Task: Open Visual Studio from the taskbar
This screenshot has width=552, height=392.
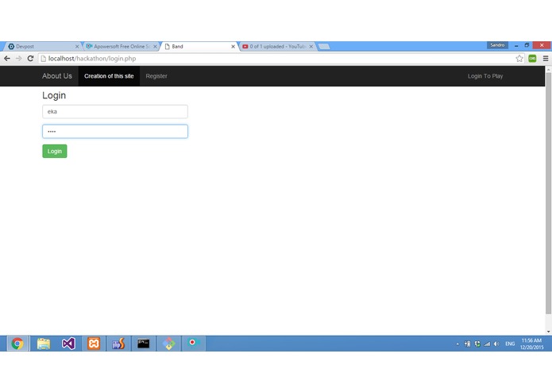Action: [68, 344]
